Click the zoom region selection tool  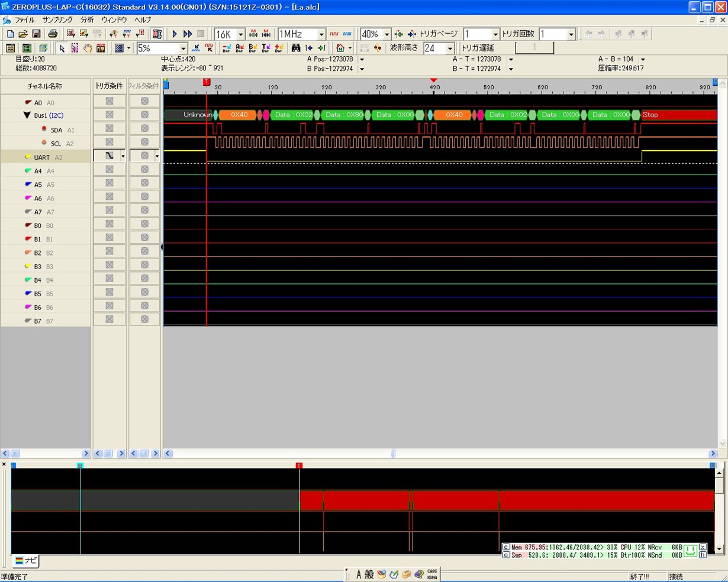coord(75,48)
